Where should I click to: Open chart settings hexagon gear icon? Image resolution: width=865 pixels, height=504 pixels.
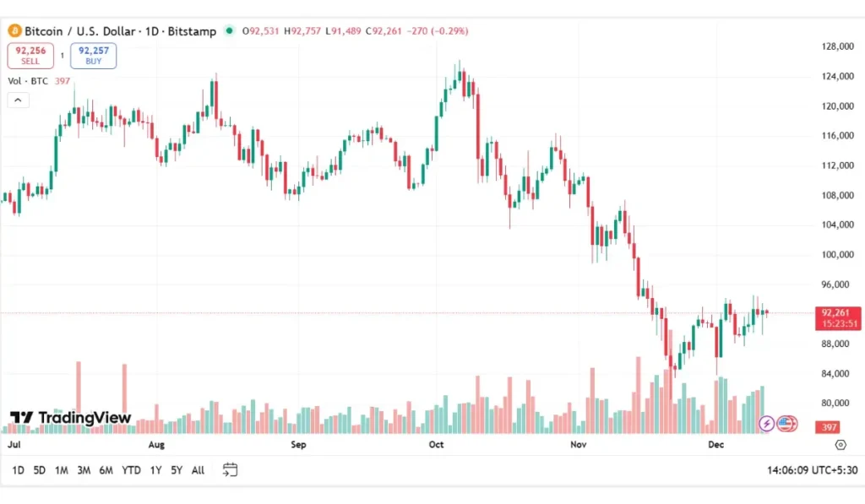click(841, 445)
